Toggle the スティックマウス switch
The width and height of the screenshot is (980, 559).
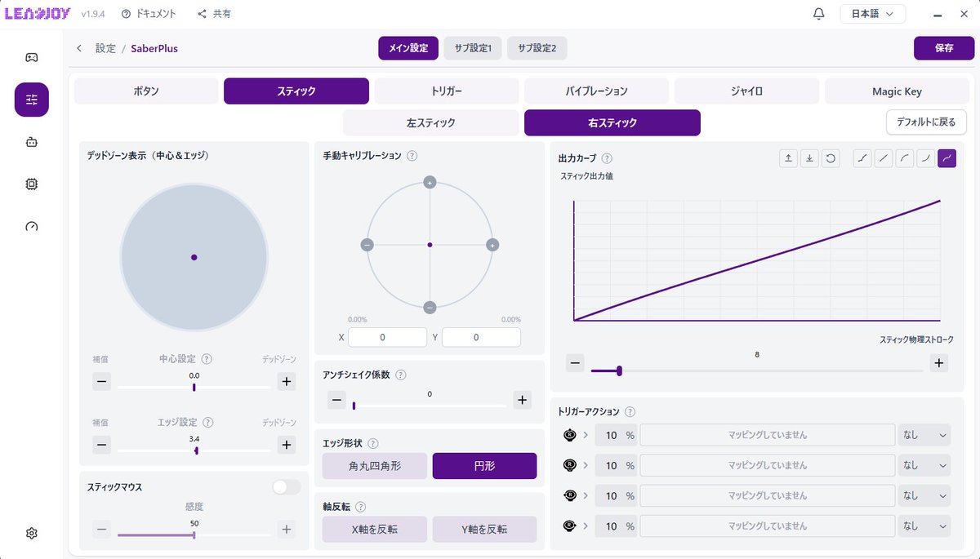tap(287, 487)
